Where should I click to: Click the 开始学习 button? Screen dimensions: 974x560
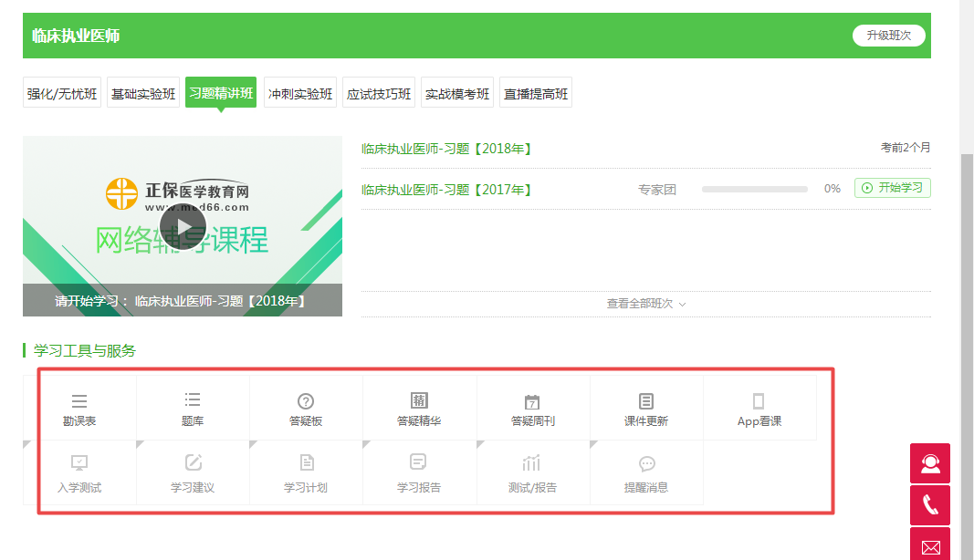click(x=892, y=189)
